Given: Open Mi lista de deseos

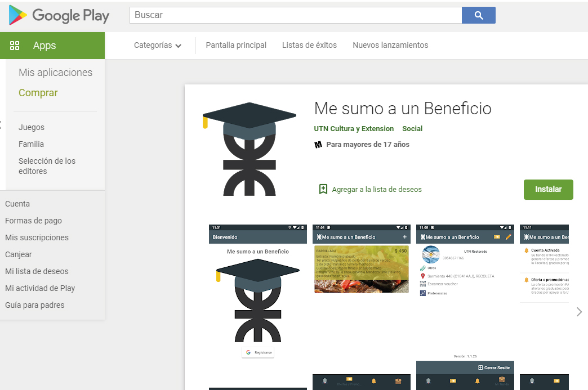Looking at the screenshot, I should tap(37, 271).
